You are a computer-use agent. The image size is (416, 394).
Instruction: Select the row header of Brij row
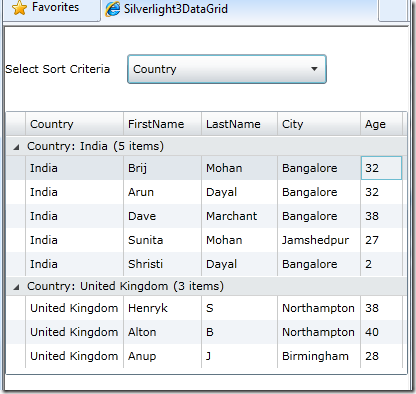(x=16, y=168)
